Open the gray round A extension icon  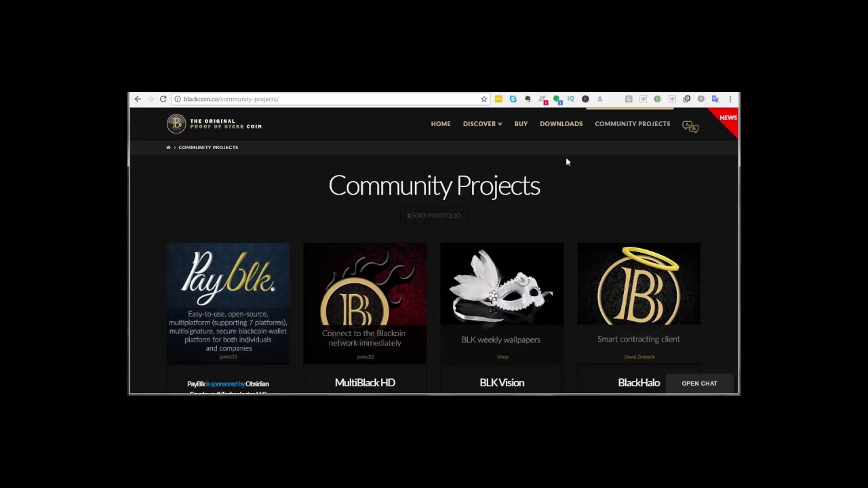coord(701,99)
